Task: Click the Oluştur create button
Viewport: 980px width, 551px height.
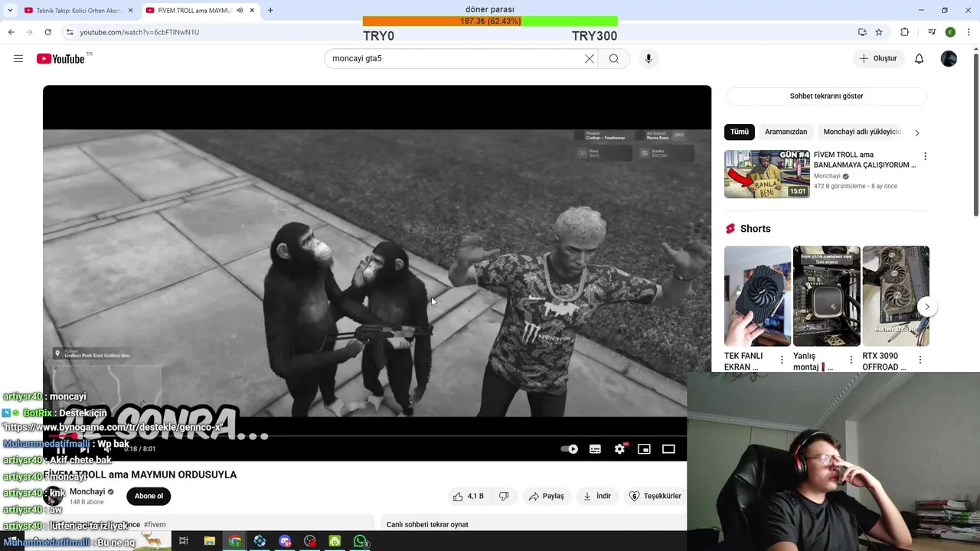Action: point(877,59)
